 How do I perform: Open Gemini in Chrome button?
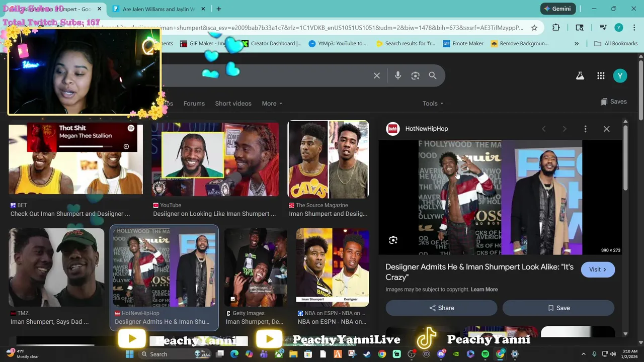point(557,9)
